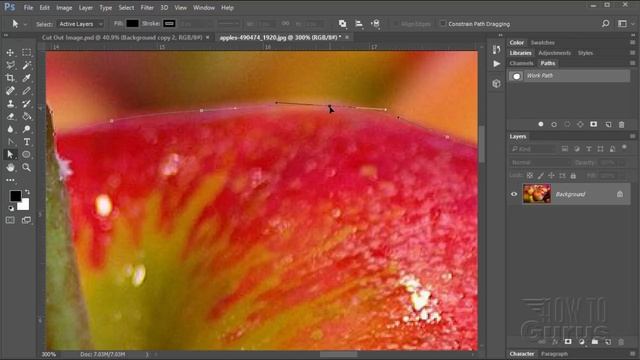Screen dimensions: 640x360
Task: Select the Lasso tool
Action: [10, 65]
